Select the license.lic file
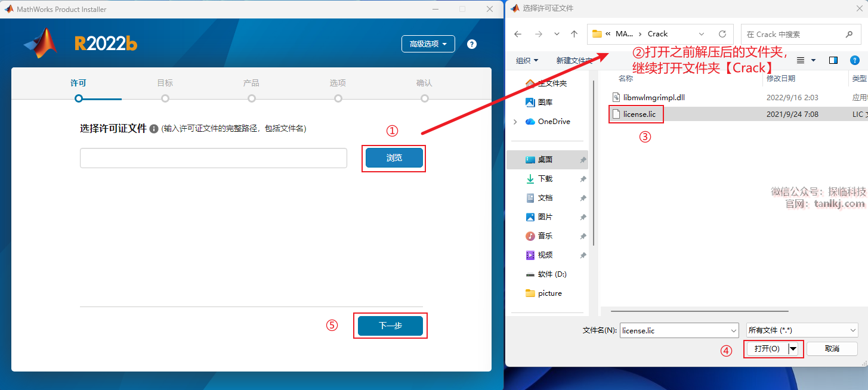 tap(640, 113)
